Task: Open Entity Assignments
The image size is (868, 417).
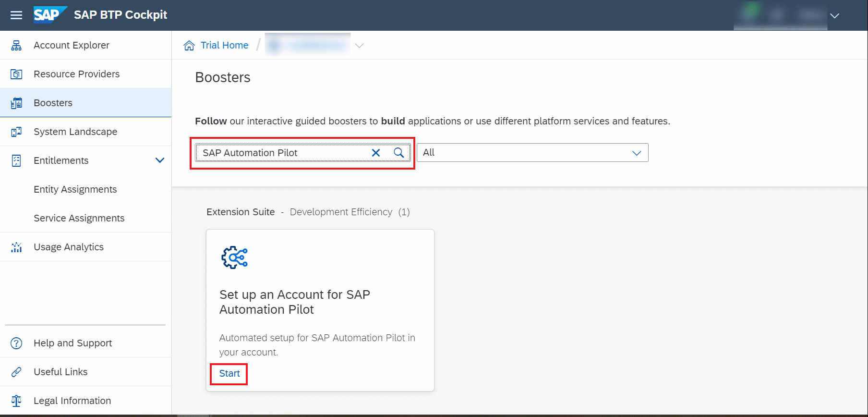Action: tap(75, 189)
